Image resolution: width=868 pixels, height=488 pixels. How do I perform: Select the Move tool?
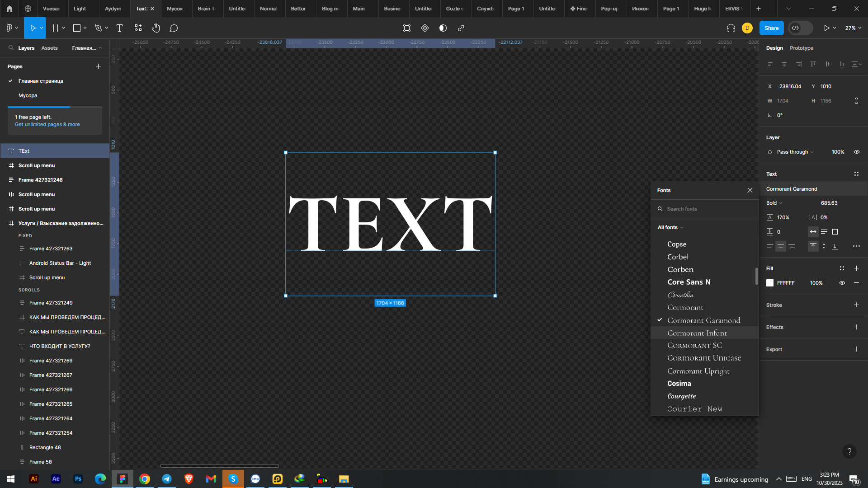tap(33, 28)
